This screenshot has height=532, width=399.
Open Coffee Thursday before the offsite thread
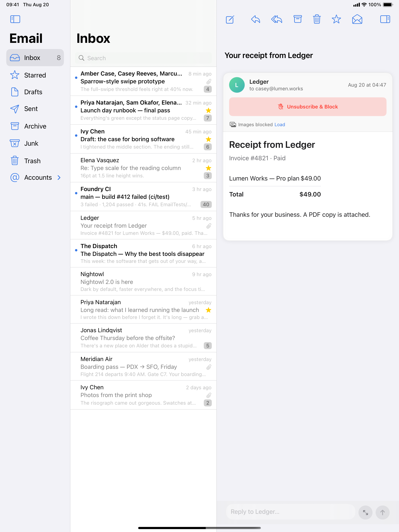coord(143,338)
